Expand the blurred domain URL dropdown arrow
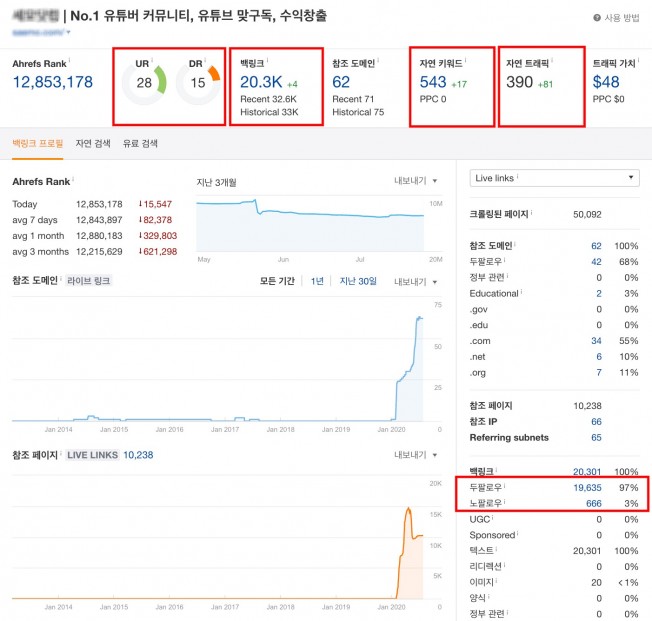Screen dimensions: 652x621 click(68, 32)
